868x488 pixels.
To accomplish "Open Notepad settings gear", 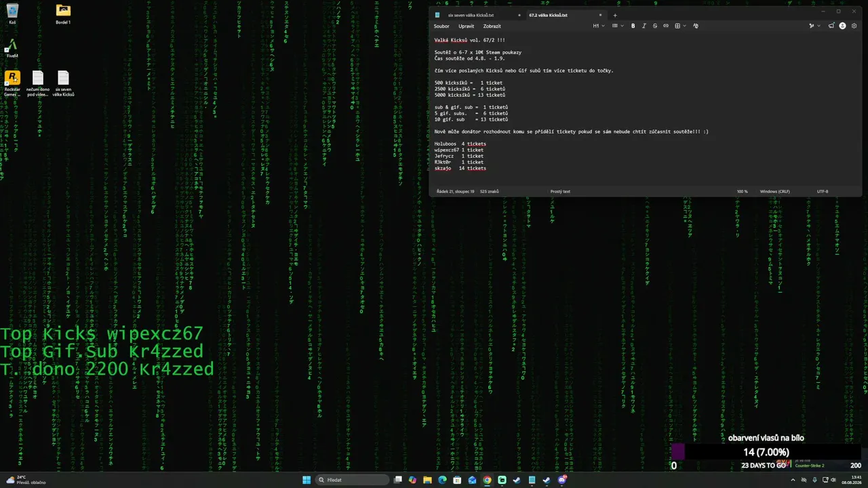I will click(x=854, y=26).
